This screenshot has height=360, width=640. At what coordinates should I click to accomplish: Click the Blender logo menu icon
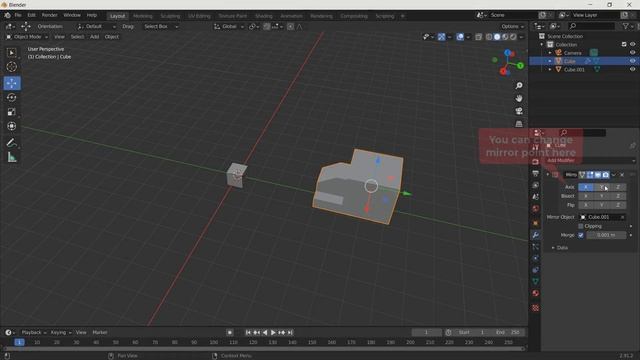click(7, 15)
